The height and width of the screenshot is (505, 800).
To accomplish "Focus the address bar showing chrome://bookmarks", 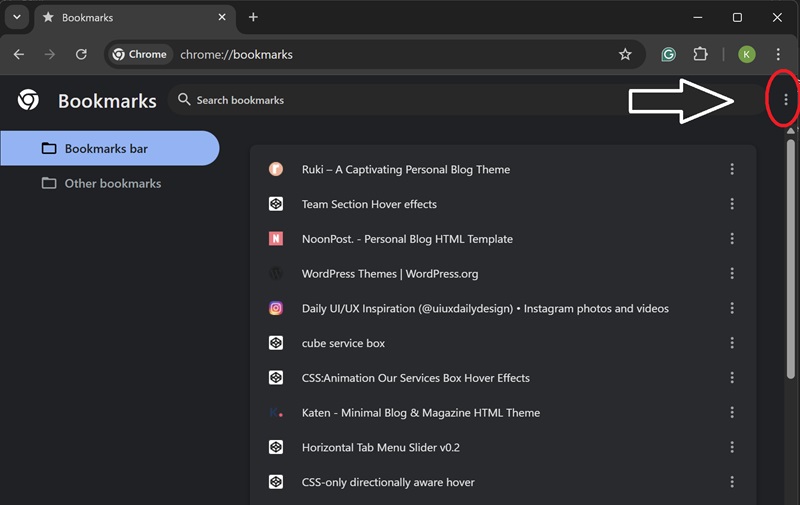I will [x=375, y=55].
